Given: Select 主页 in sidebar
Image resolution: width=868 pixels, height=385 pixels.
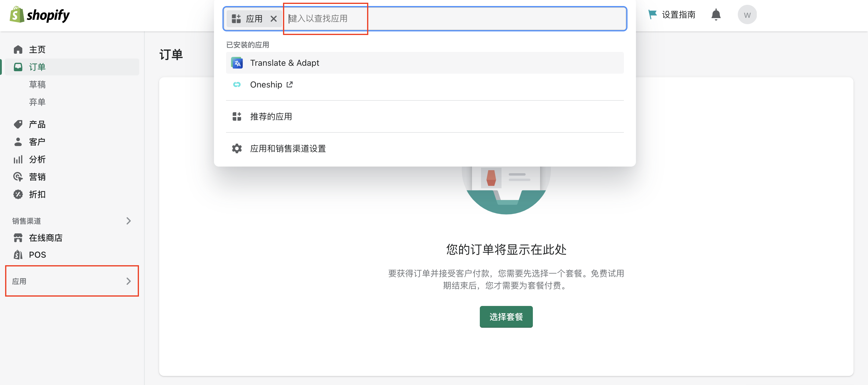Looking at the screenshot, I should click(72, 49).
